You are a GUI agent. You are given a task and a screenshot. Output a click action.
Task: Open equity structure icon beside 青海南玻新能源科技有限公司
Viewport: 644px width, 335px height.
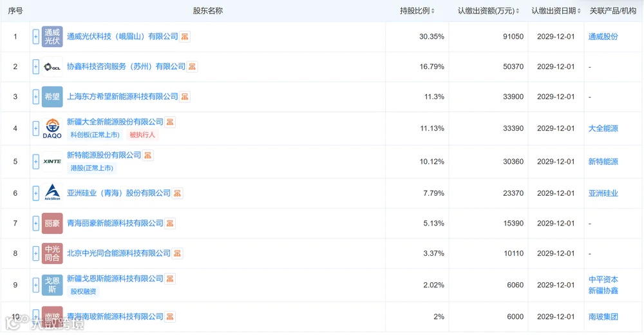(x=170, y=316)
